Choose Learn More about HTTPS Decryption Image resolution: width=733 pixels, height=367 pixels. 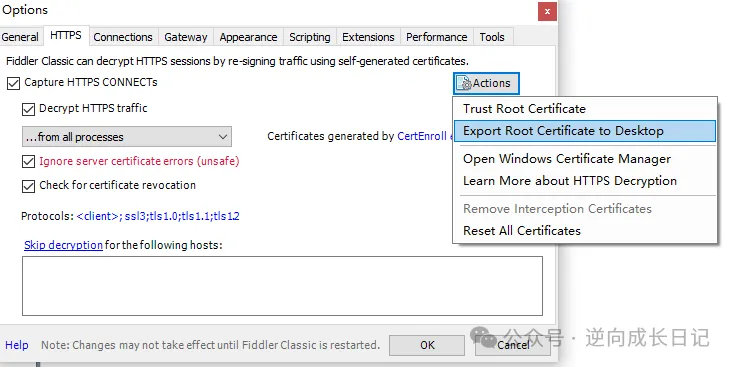tap(585, 181)
